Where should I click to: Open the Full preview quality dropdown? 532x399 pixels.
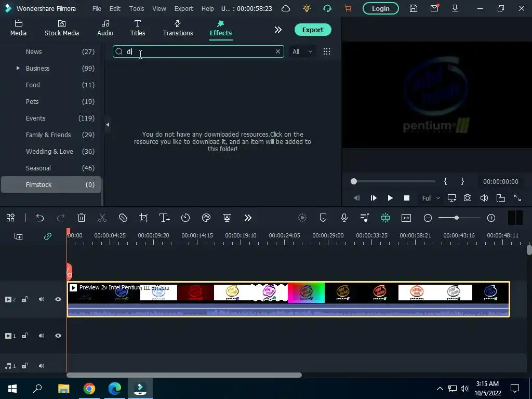pos(431,198)
